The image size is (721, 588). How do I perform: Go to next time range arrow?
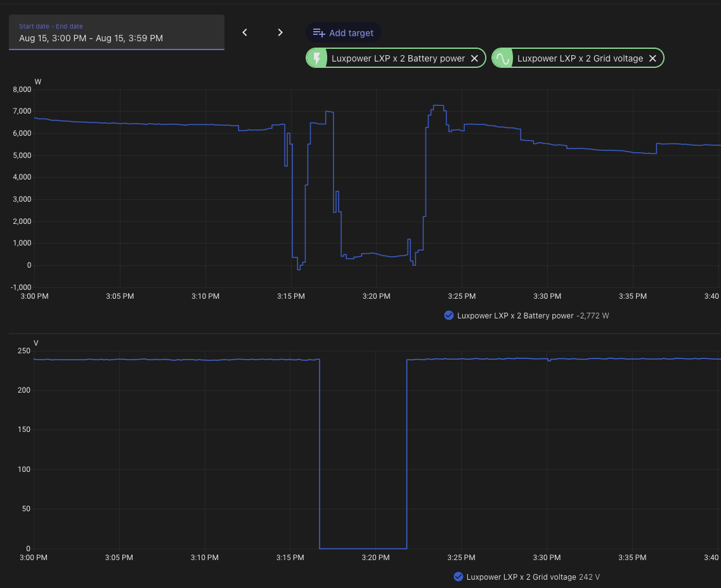280,32
